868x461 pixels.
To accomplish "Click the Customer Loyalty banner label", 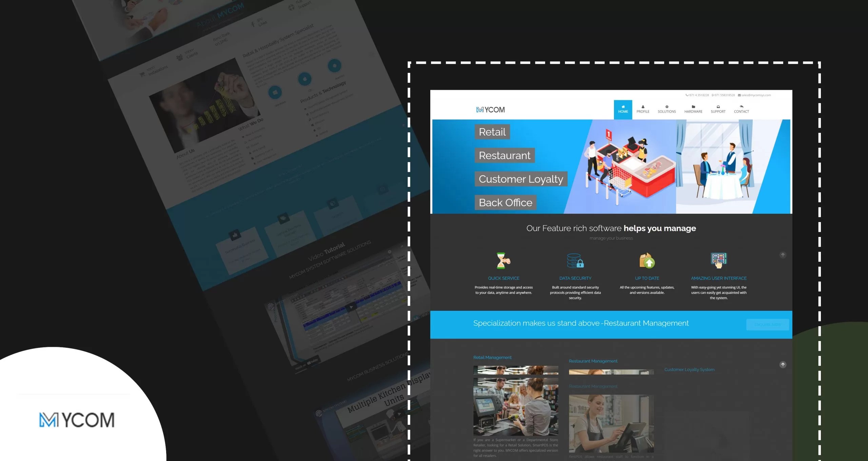I will point(520,179).
